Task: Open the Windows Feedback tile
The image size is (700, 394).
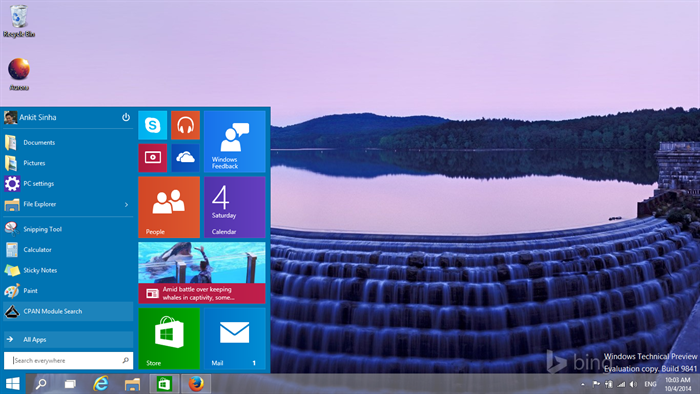Action: 235,141
